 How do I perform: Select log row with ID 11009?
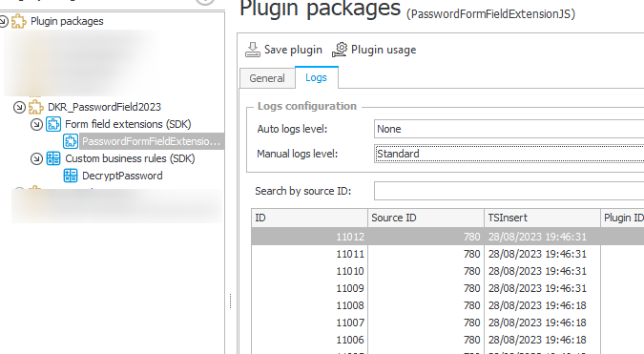tap(447, 288)
